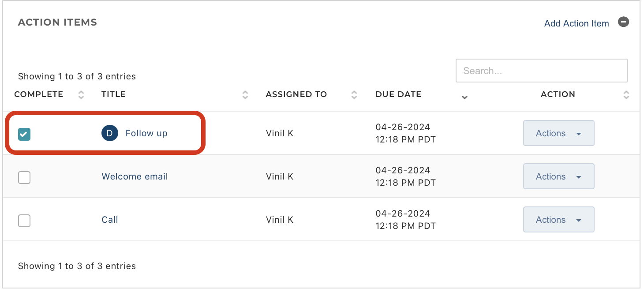Open Actions dropdown for Welcome email
The image size is (644, 292).
tap(559, 176)
